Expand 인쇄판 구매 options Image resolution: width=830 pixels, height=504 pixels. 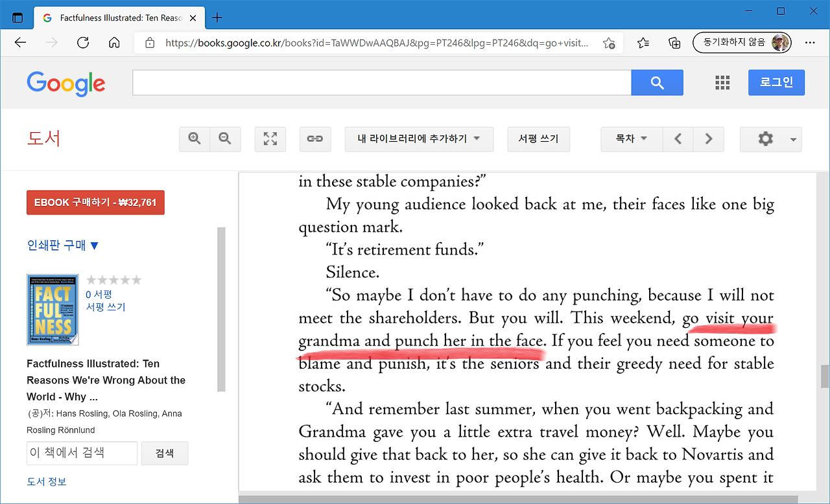[63, 246]
